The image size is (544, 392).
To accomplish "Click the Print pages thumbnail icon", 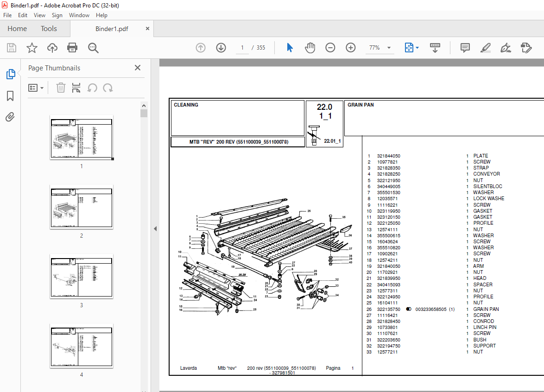I will point(76,88).
